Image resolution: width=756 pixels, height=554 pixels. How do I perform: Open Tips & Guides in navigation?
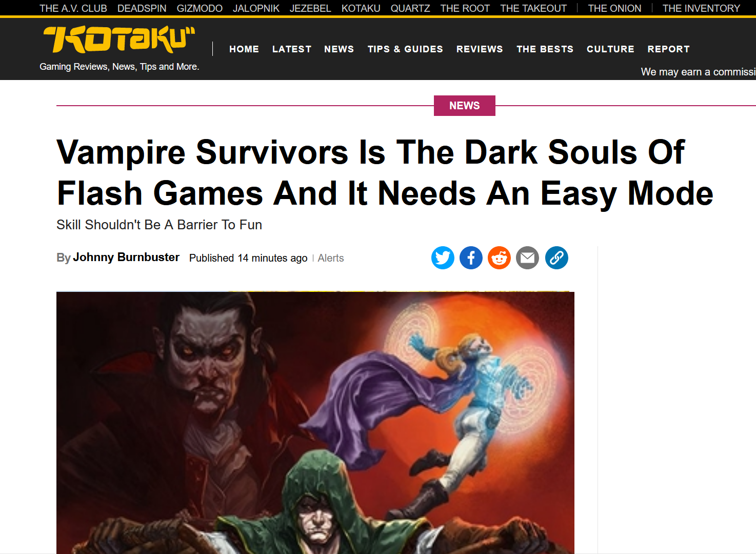click(405, 49)
